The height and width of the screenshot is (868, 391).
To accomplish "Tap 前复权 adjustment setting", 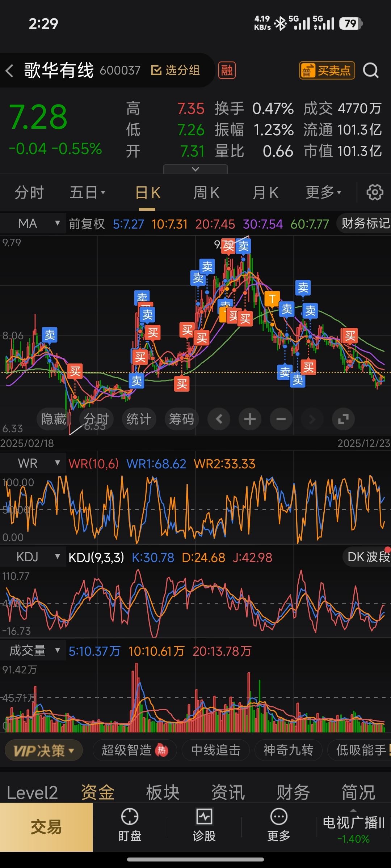I will (87, 224).
